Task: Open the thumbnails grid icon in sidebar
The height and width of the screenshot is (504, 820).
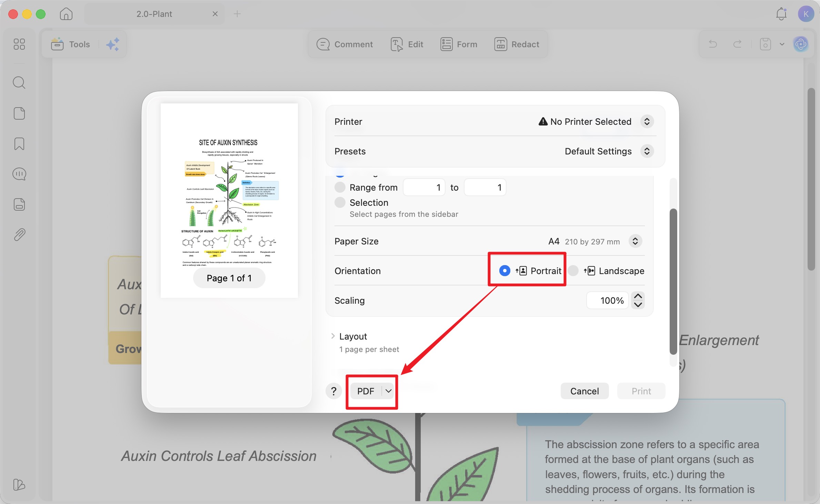Action: click(x=19, y=44)
